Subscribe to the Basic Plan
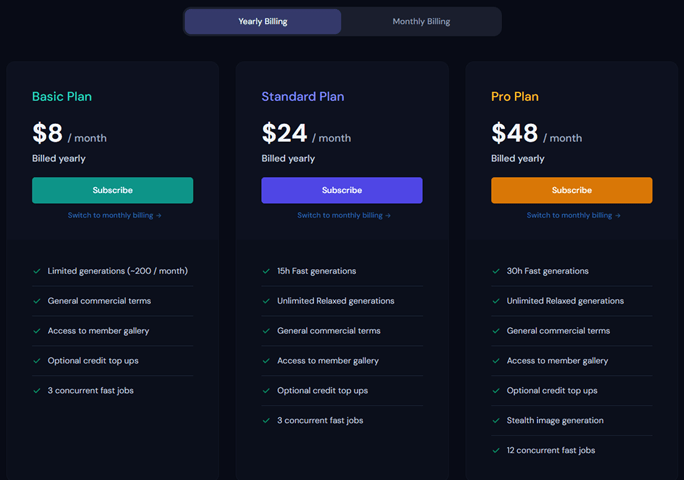684x480 pixels. coord(113,190)
